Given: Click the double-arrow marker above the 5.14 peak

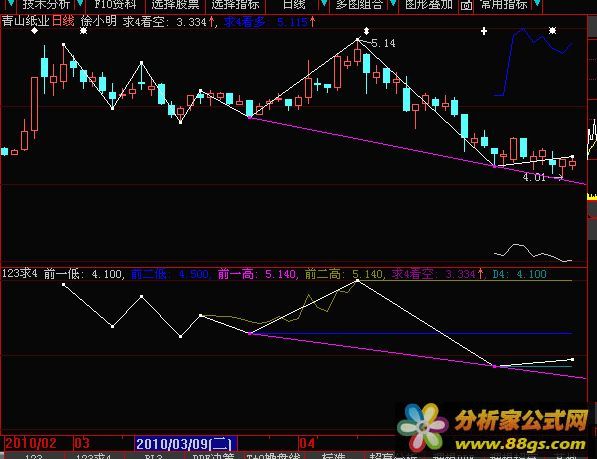Looking at the screenshot, I should pos(366,30).
